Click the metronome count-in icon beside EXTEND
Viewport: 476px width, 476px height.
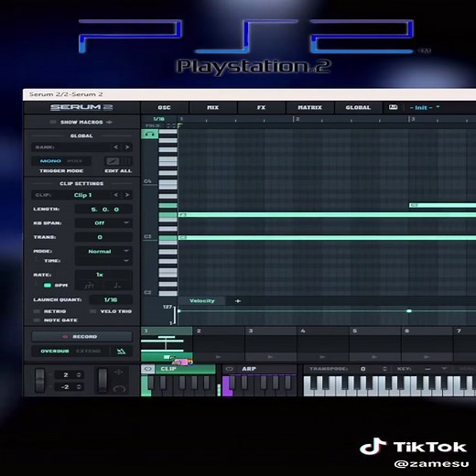pos(121,352)
